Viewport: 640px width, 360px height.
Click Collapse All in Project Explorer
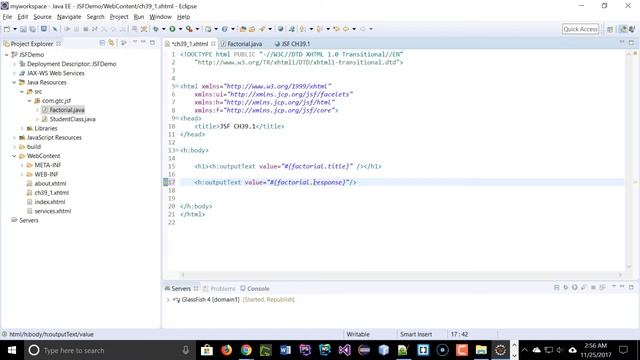point(102,43)
